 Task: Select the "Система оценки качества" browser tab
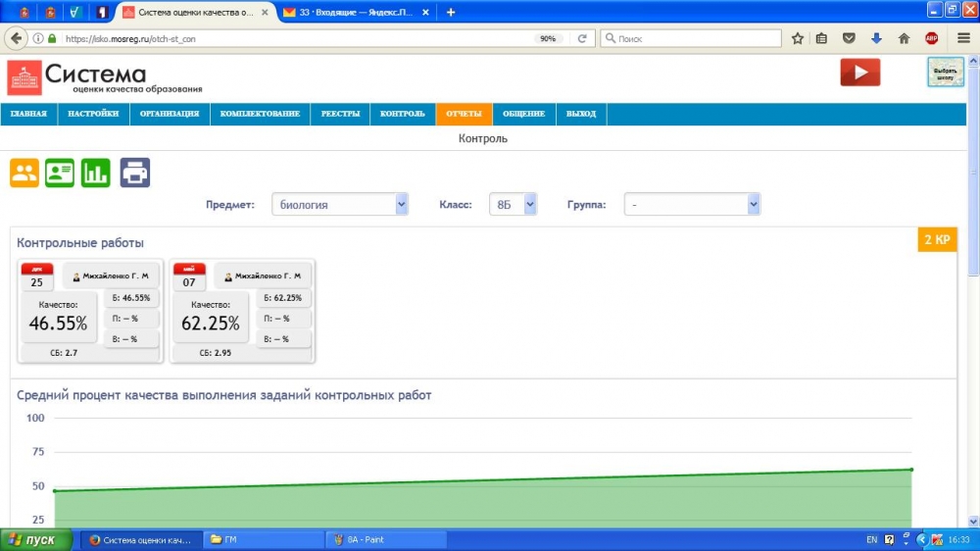195,12
